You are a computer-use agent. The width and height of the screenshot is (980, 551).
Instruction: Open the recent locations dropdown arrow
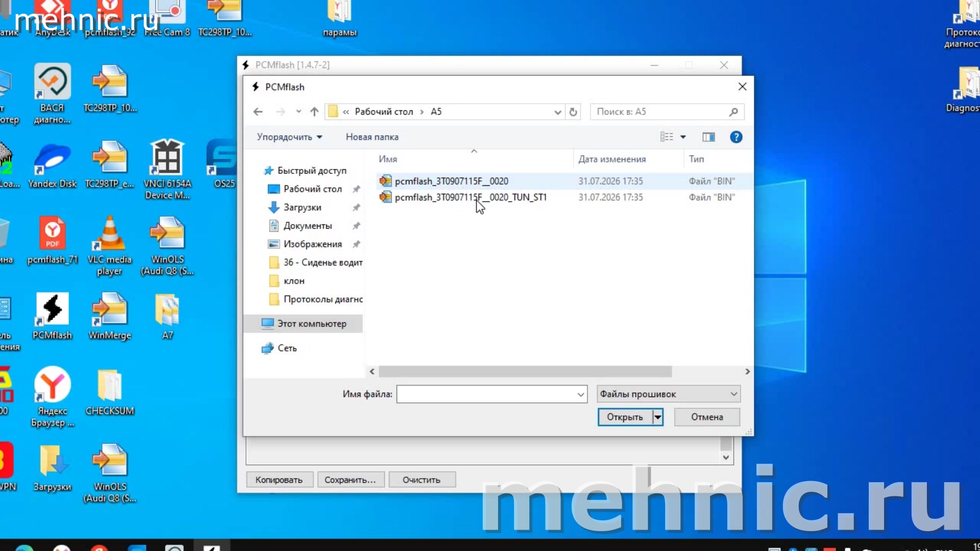pos(299,112)
